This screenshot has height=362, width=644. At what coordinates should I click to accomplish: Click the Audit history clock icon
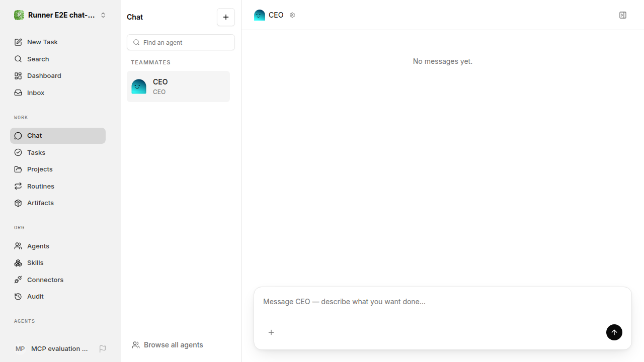coord(18,296)
